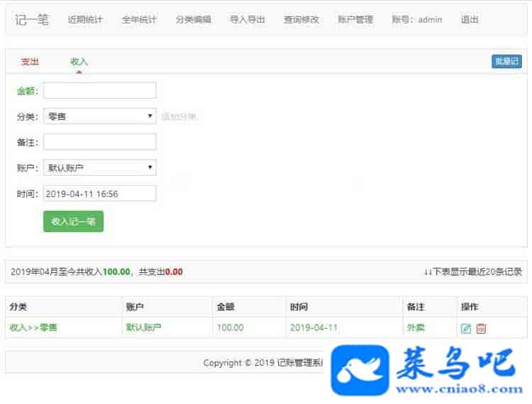
Task: Navigate to 导入导出 page
Action: (248, 20)
